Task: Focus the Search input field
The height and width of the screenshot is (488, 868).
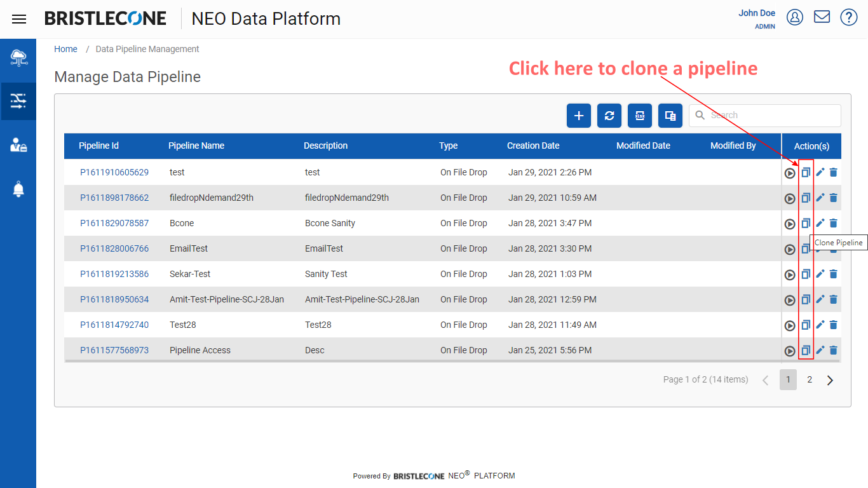Action: [x=765, y=116]
